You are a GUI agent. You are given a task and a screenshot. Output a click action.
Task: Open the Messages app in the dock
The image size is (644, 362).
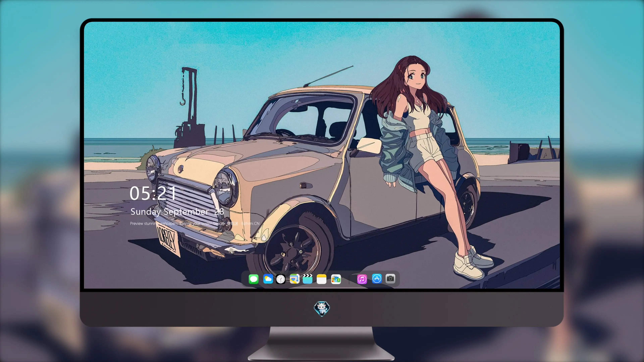pyautogui.click(x=254, y=279)
